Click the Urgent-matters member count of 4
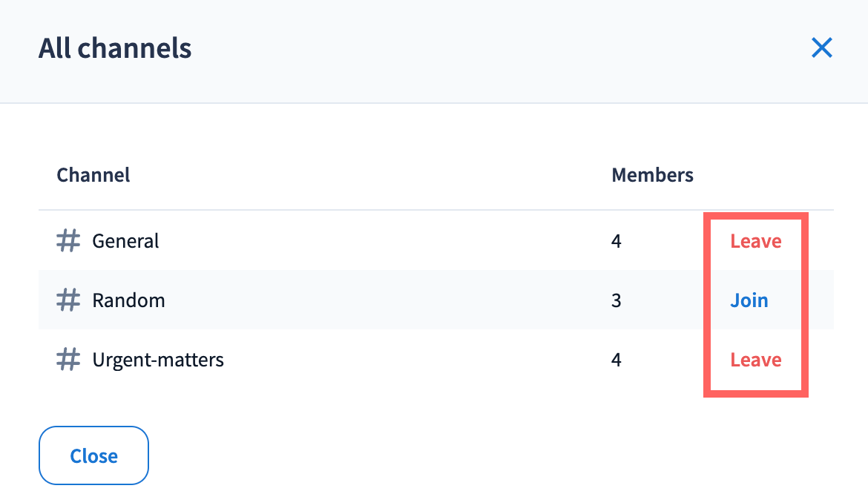Viewport: 868px width, 497px height. [617, 360]
